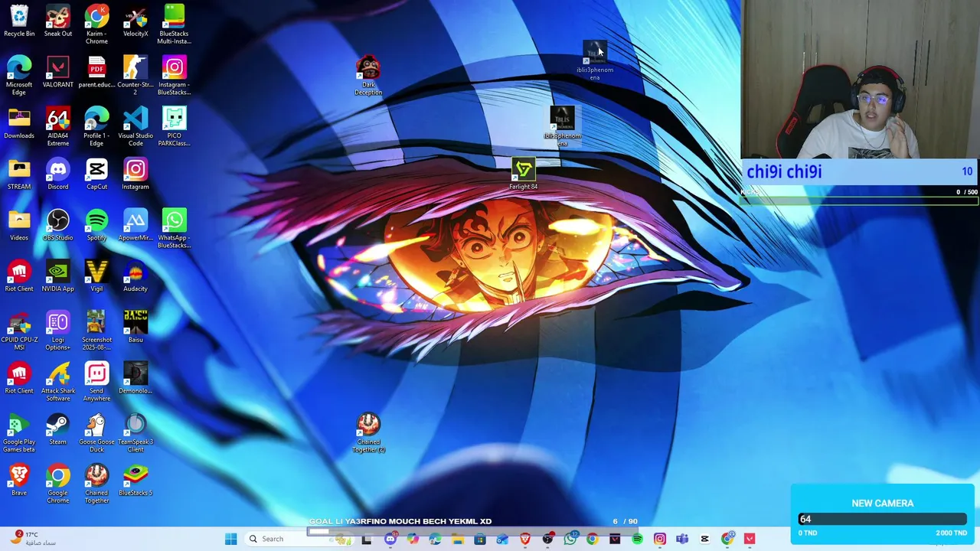Viewport: 980px width, 551px height.
Task: Open Discord from the taskbar
Action: click(x=390, y=539)
